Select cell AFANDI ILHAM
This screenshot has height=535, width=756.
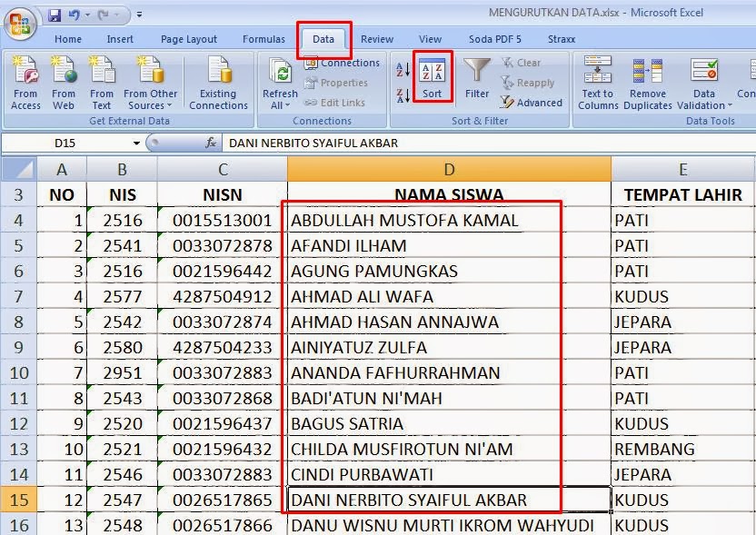pos(450,246)
